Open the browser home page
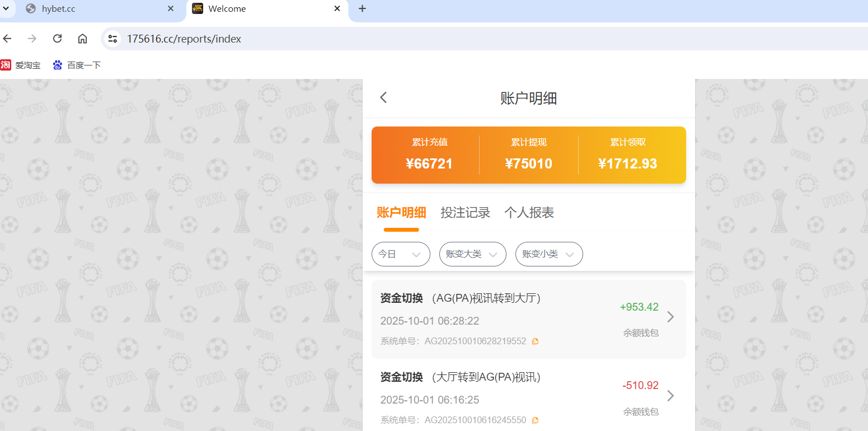 (82, 38)
